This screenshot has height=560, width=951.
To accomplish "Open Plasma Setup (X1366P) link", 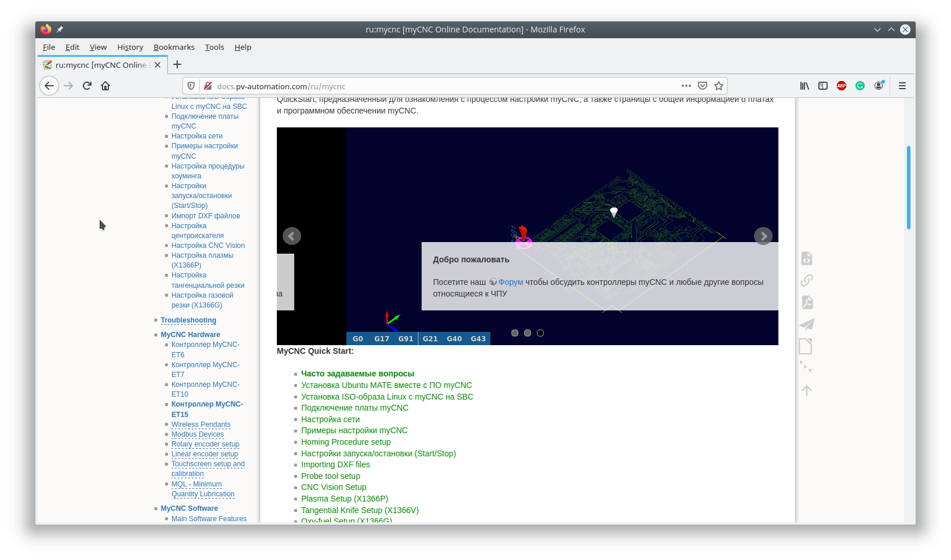I will click(x=345, y=499).
